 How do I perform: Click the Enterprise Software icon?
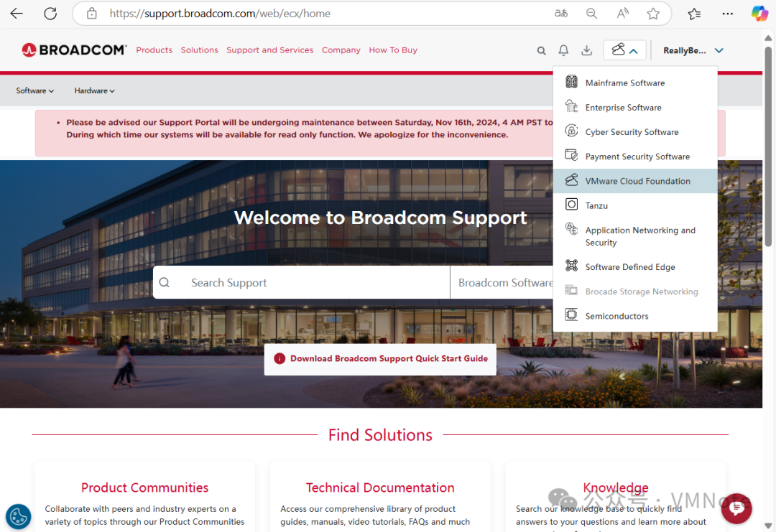572,106
